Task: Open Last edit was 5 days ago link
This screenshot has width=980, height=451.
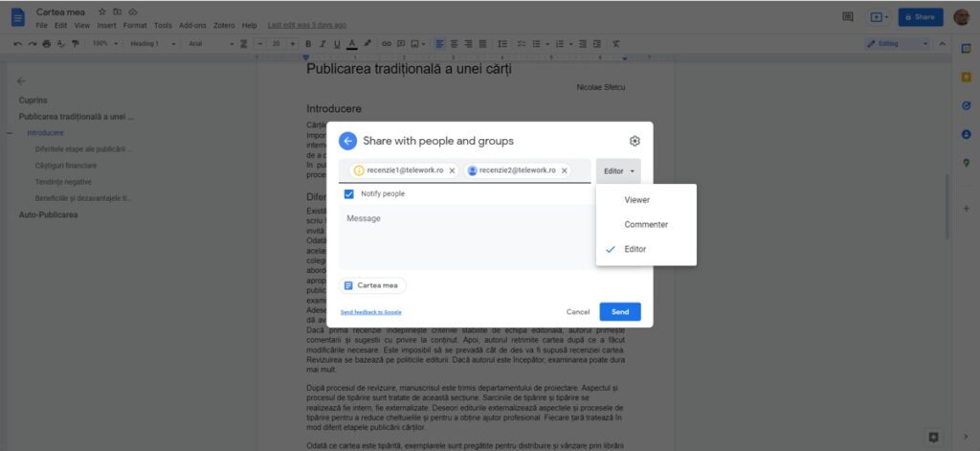Action: pos(307,26)
